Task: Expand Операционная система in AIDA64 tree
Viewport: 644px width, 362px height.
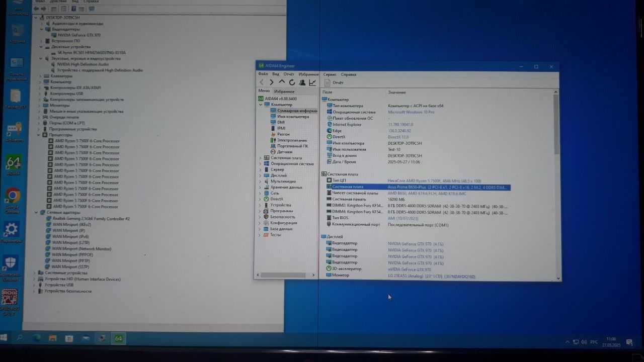Action: click(x=261, y=164)
